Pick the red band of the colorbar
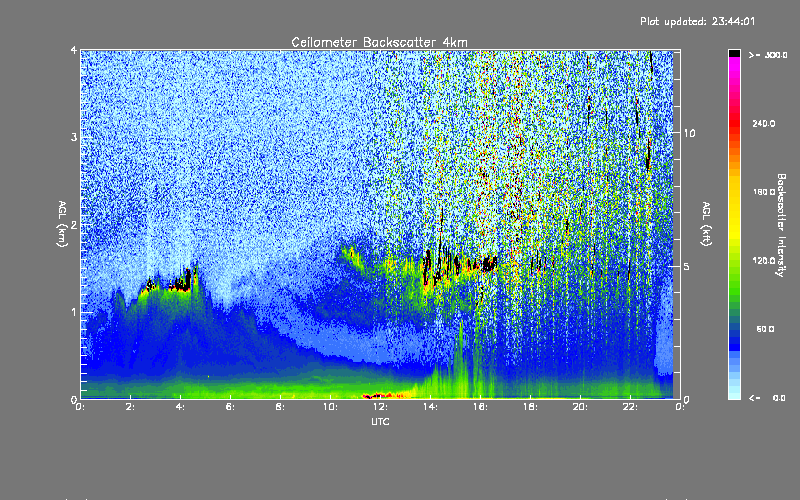The width and height of the screenshot is (800, 500). point(734,122)
